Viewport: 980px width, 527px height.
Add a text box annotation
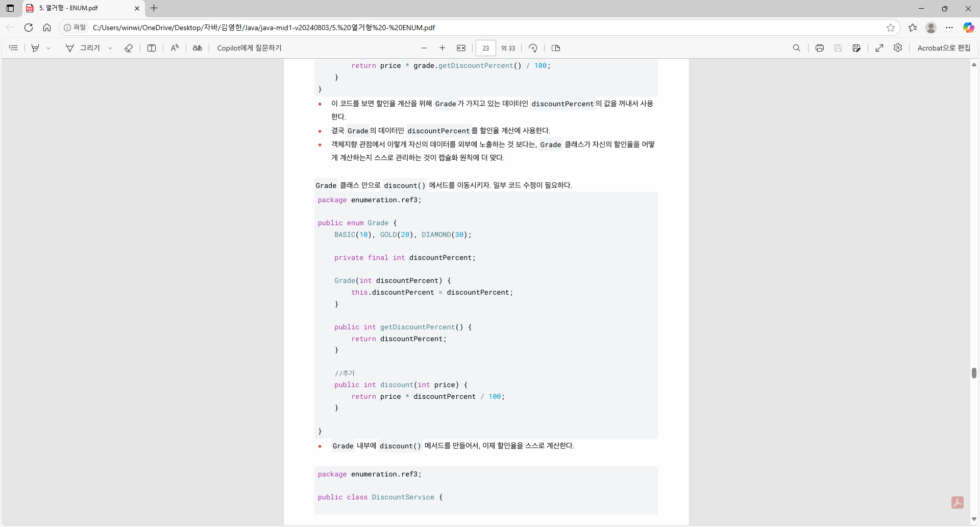coord(152,48)
